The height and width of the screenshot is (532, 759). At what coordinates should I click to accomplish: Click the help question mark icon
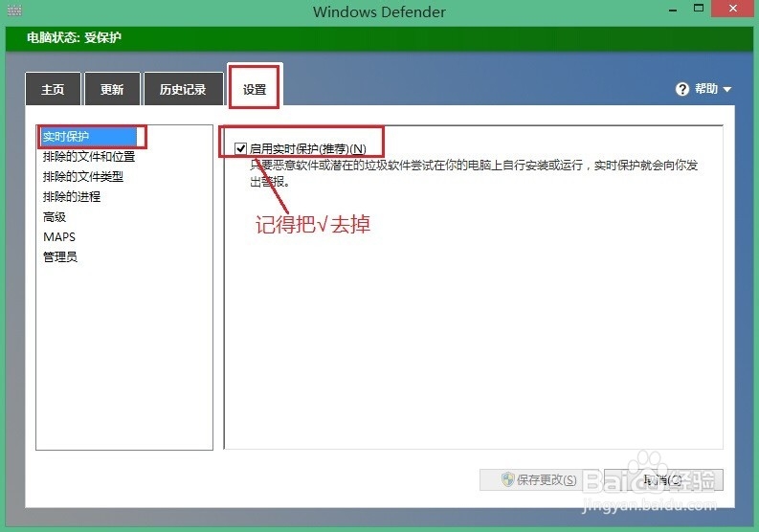[682, 89]
